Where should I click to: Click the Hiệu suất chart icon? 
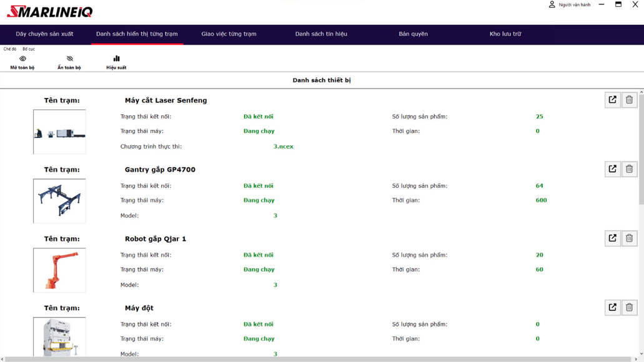pyautogui.click(x=116, y=59)
